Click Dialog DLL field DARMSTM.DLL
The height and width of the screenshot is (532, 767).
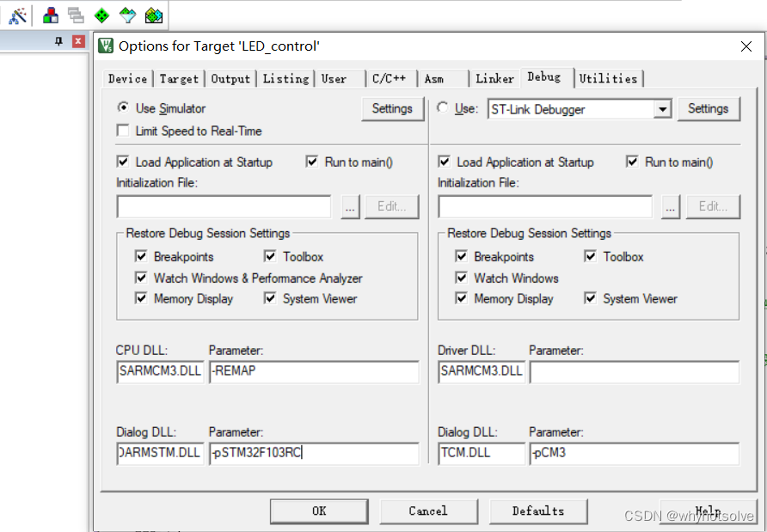[161, 454]
